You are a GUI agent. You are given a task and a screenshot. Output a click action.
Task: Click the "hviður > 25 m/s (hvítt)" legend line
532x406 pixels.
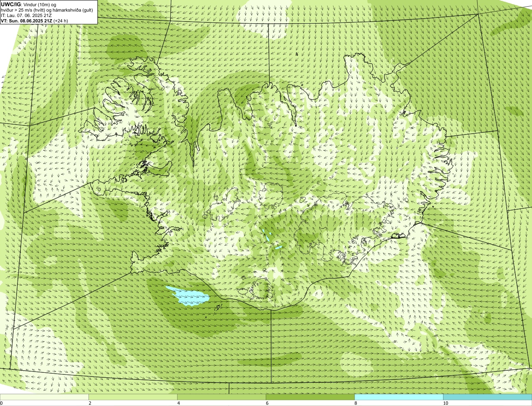coord(47,10)
